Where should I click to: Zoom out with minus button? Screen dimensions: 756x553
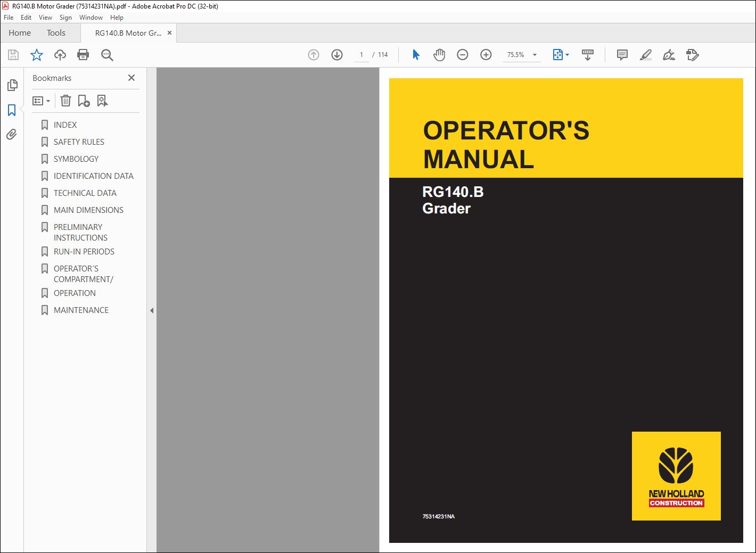(463, 55)
